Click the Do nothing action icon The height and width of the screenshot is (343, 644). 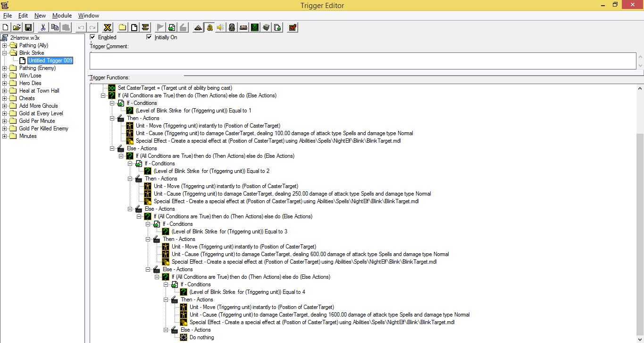(x=184, y=337)
